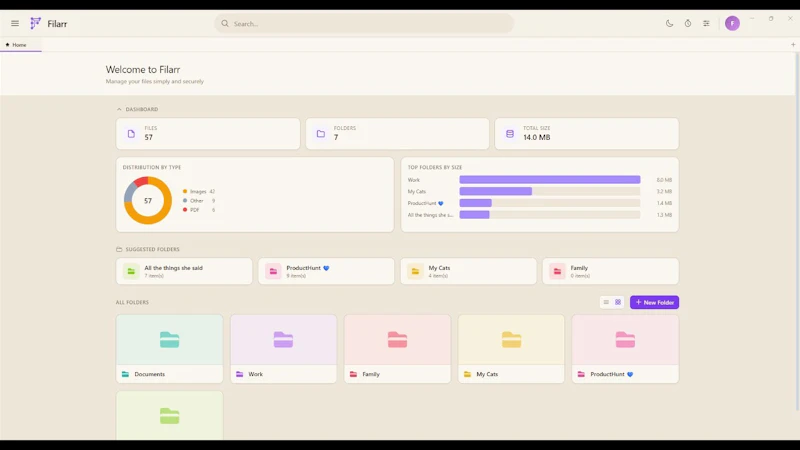Viewport: 800px width, 450px height.
Task: Click the 14.0 MB total size value
Action: click(537, 137)
